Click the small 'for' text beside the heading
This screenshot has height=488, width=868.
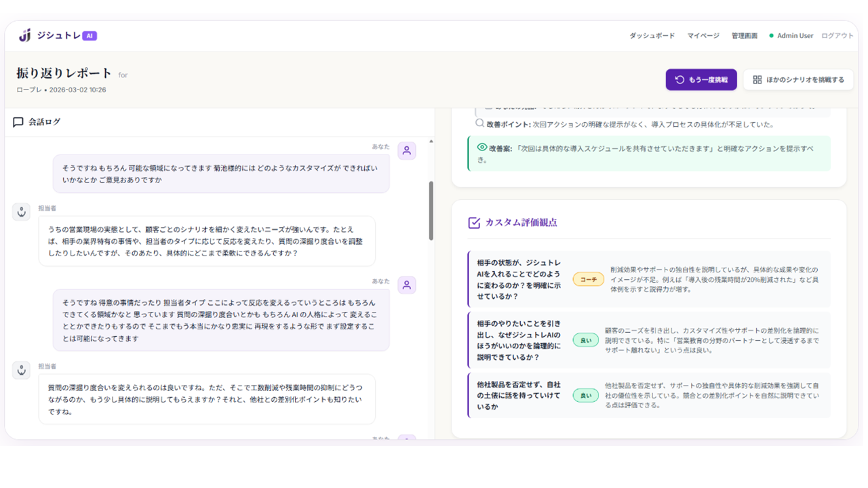click(x=123, y=75)
